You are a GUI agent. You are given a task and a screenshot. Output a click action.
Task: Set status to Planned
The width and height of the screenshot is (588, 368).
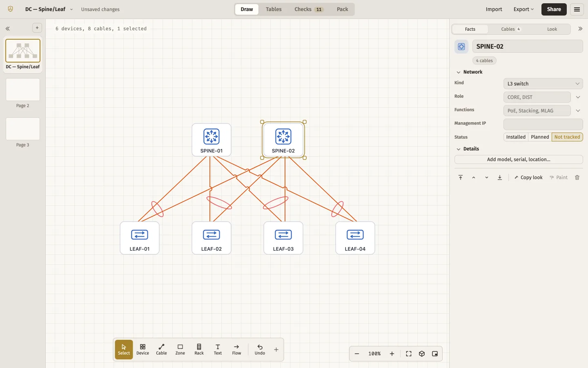click(540, 137)
